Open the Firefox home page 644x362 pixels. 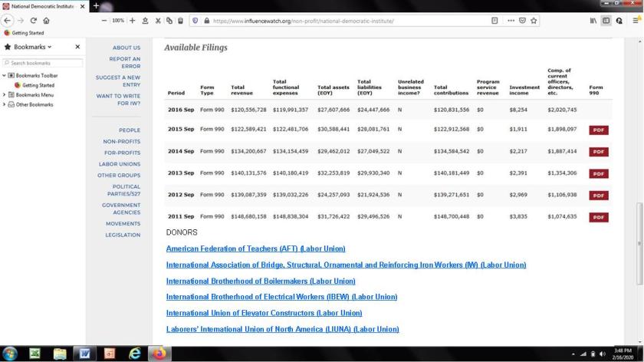pyautogui.click(x=46, y=21)
